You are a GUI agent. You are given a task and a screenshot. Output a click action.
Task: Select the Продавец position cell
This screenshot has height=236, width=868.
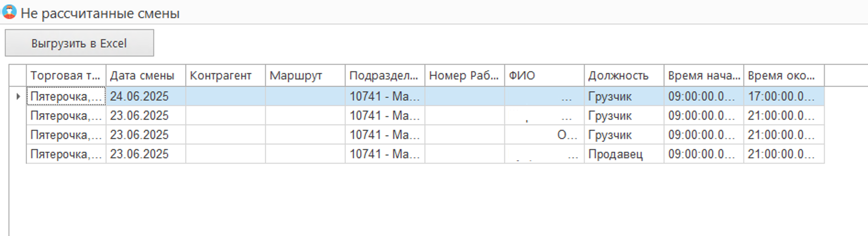tap(624, 154)
